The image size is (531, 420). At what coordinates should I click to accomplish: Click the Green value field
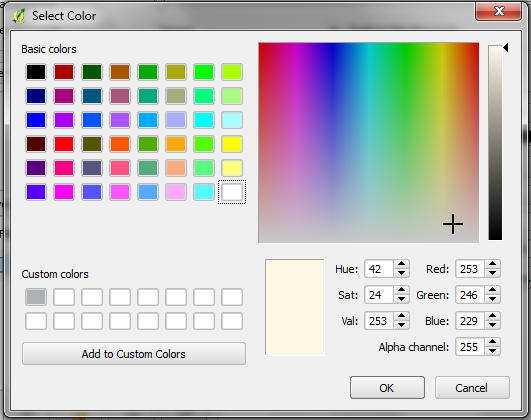tap(470, 295)
